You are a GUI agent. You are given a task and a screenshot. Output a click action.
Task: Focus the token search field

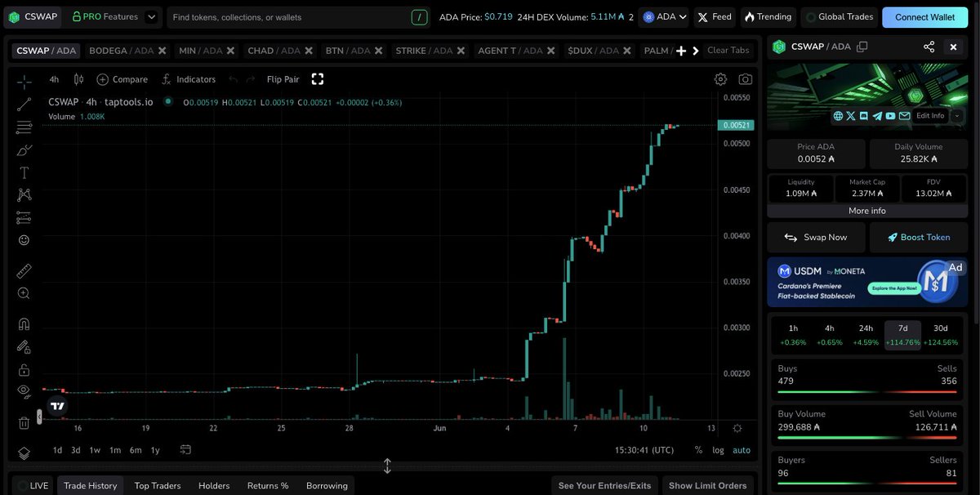click(298, 16)
